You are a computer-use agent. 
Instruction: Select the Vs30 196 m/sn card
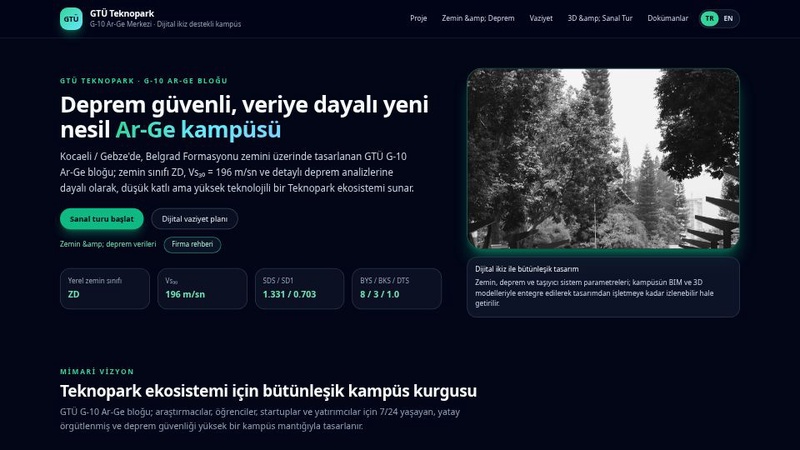(x=202, y=289)
